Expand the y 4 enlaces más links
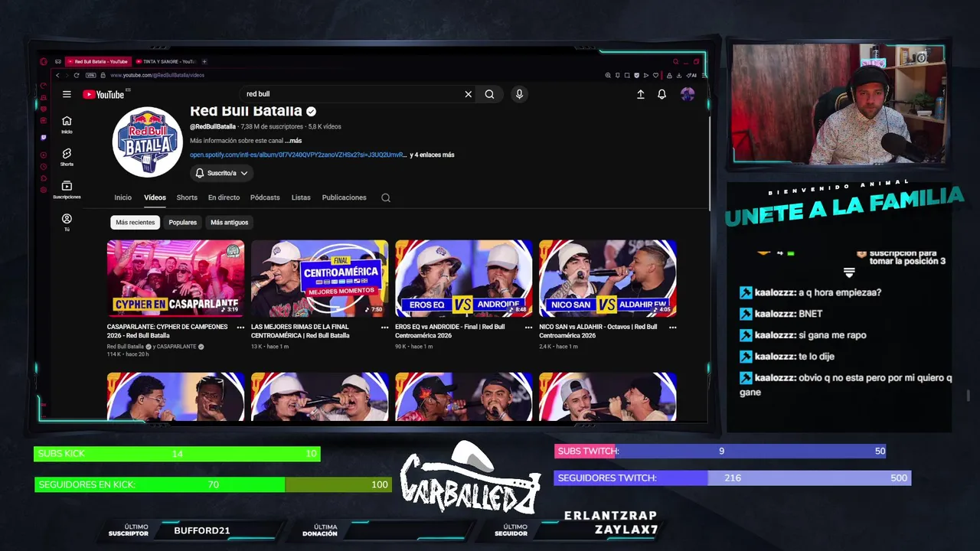Image resolution: width=980 pixels, height=551 pixels. click(x=432, y=155)
